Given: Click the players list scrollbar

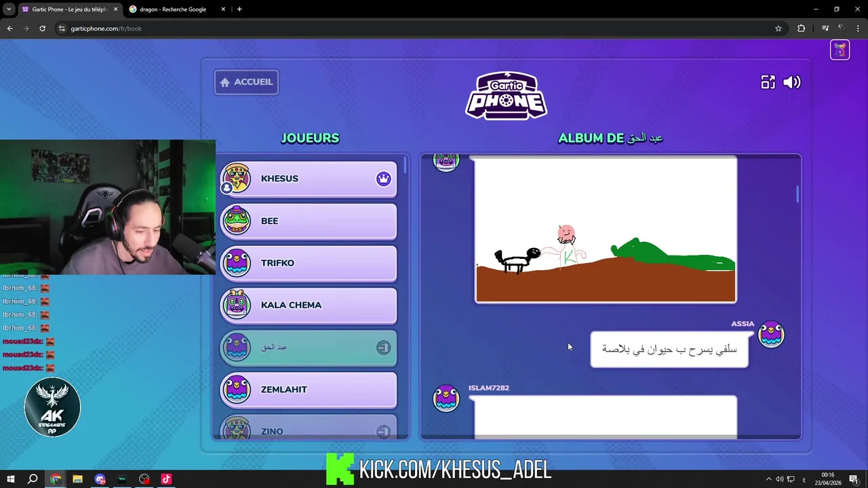Looking at the screenshot, I should (x=406, y=165).
